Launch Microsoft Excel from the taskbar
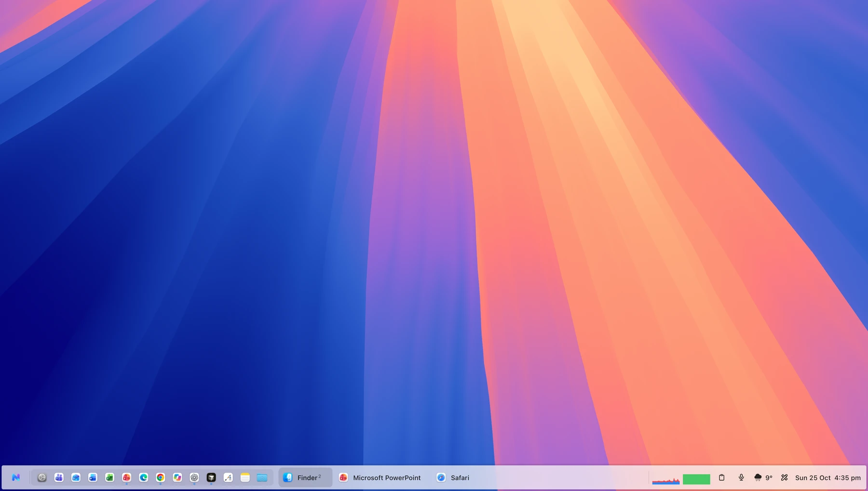The width and height of the screenshot is (868, 491). [x=109, y=478]
